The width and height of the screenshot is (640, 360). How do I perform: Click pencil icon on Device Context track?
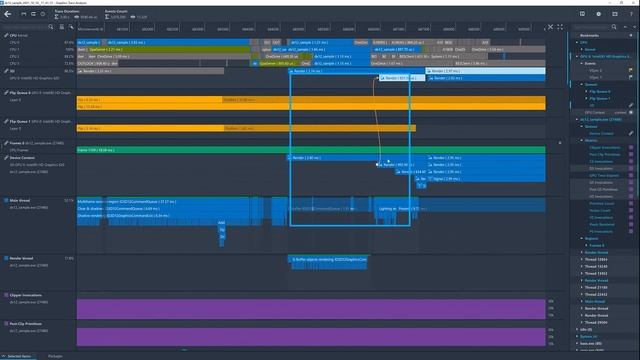(x=6, y=158)
